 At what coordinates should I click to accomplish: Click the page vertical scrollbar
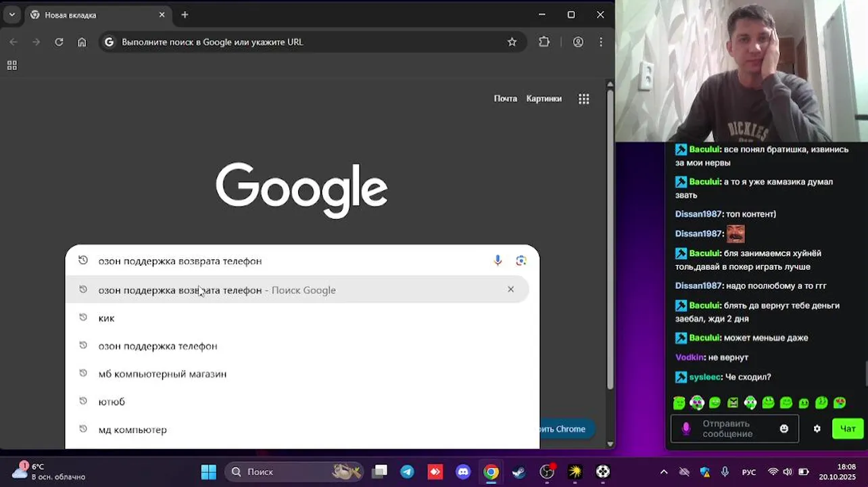610,240
